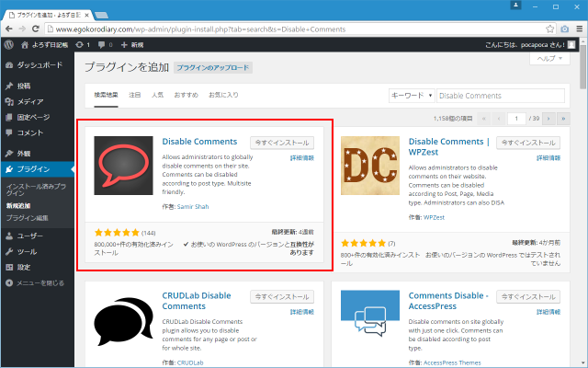Open 投稿 posts menu
588x368 pixels.
[x=37, y=86]
